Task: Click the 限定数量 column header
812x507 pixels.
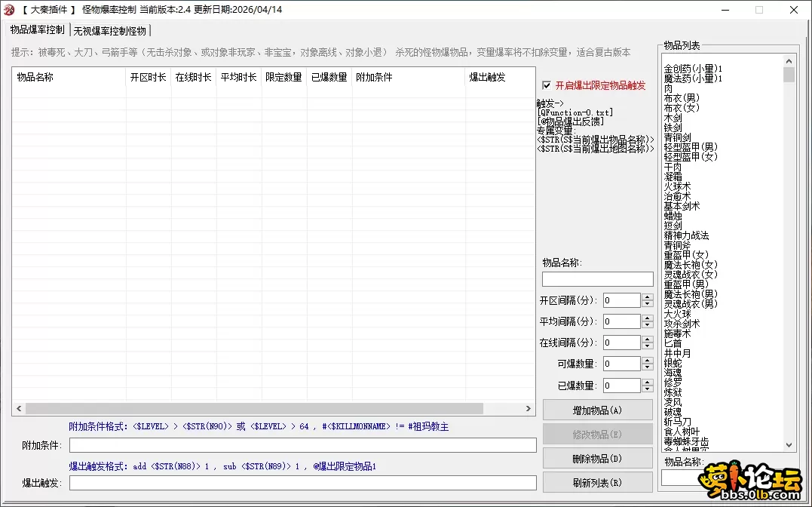Action: (x=283, y=77)
